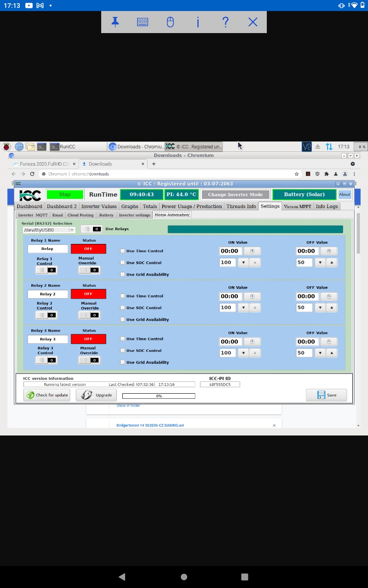The width and height of the screenshot is (368, 588).
Task: Increase the Relay 1 OFF SOC value
Action: tap(332, 262)
